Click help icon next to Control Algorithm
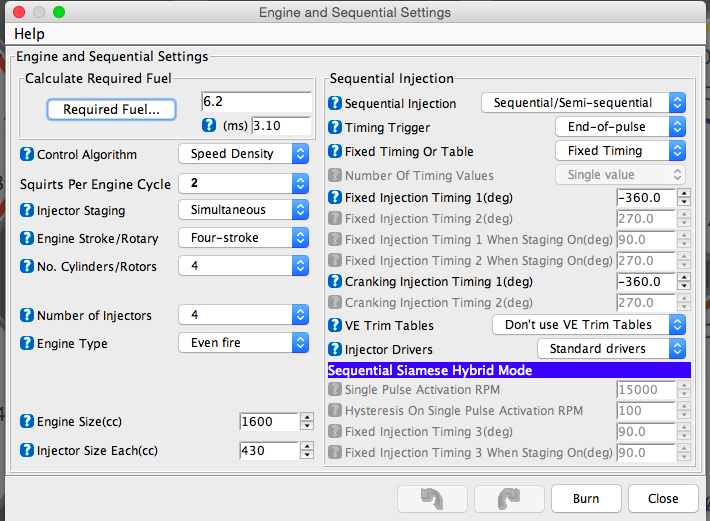710x521 pixels. pyautogui.click(x=27, y=155)
